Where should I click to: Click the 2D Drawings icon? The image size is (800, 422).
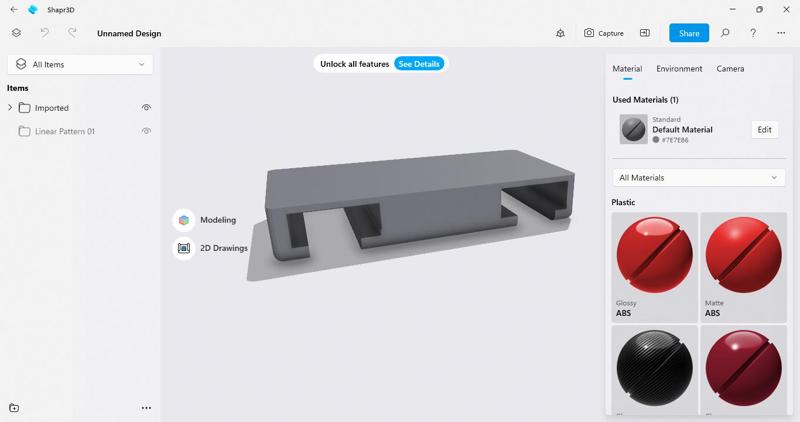click(x=184, y=248)
